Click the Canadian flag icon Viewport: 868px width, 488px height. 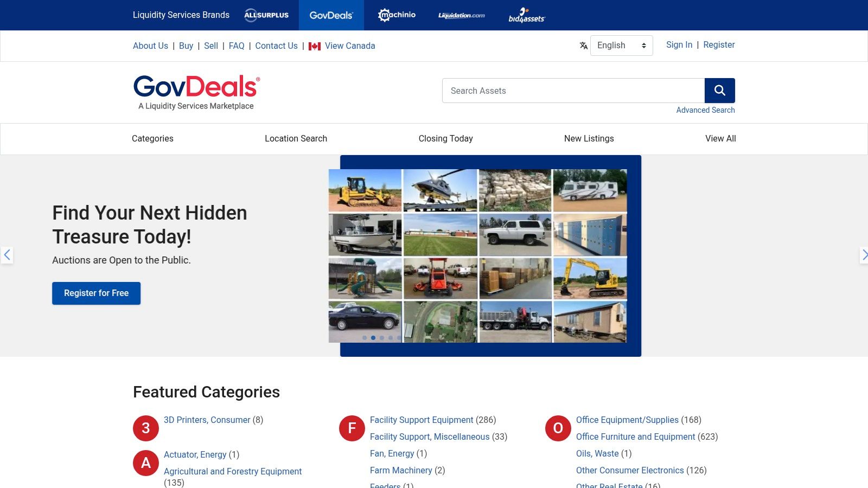314,46
